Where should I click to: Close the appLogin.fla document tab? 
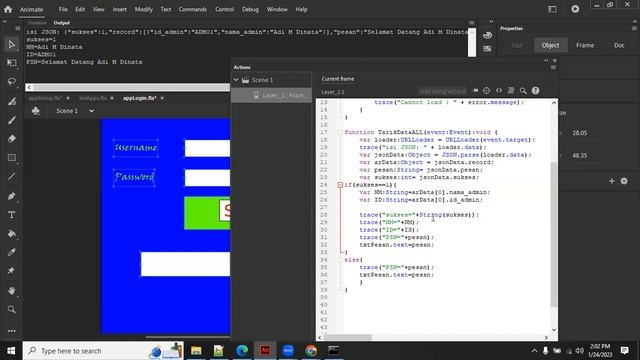(x=162, y=98)
